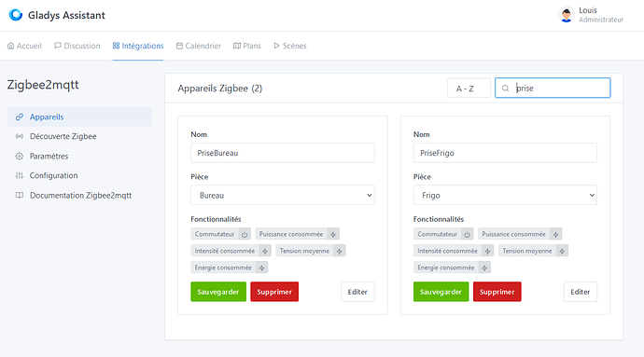The height and width of the screenshot is (357, 644).
Task: Click PriseBureau Energie consommée bolt icon
Action: tap(261, 268)
